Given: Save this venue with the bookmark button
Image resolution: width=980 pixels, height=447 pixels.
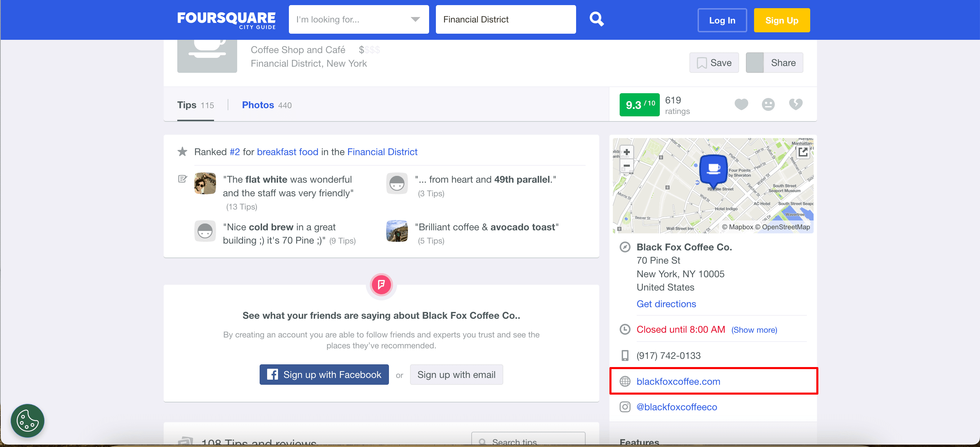Looking at the screenshot, I should tap(714, 63).
